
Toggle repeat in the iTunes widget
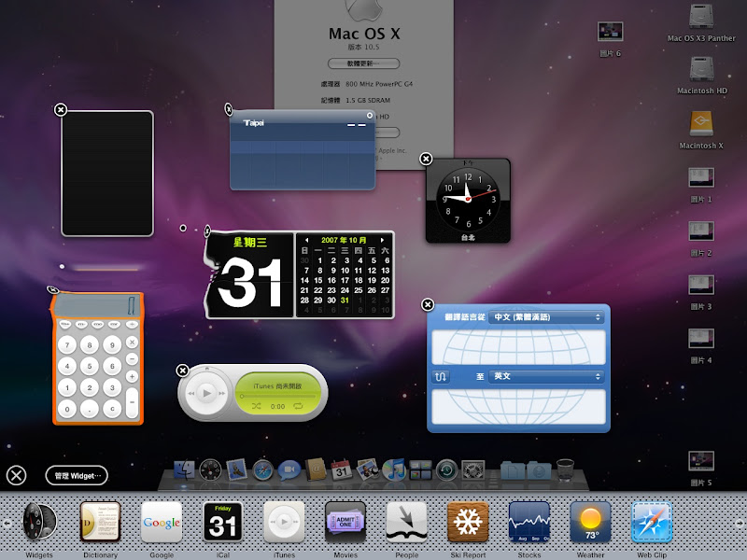point(298,406)
